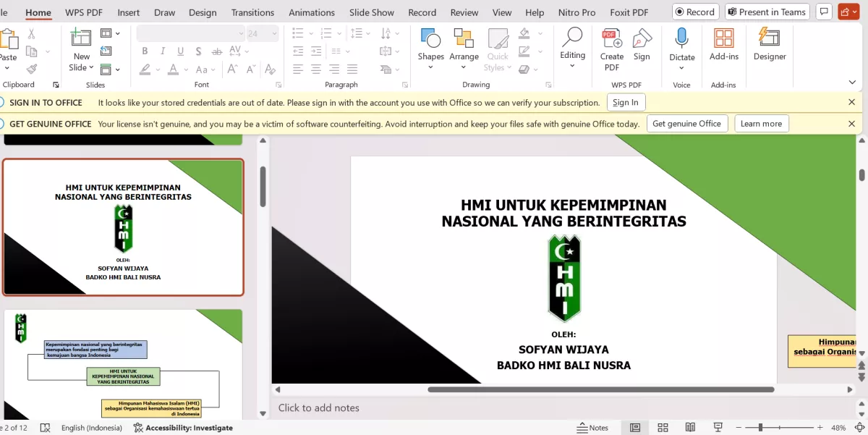Open the Bullets dropdown arrow

click(x=310, y=33)
